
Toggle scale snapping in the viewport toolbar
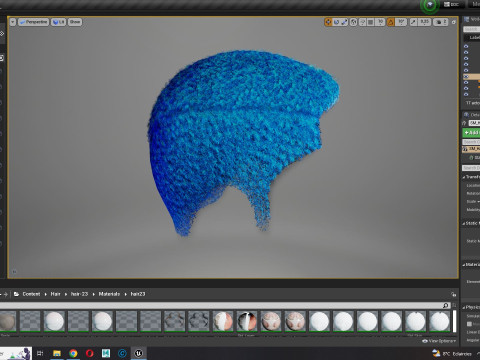[x=413, y=22]
